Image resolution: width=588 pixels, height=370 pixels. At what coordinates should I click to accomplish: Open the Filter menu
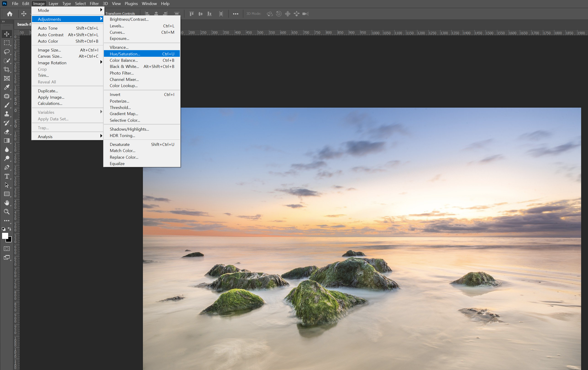[x=94, y=3]
